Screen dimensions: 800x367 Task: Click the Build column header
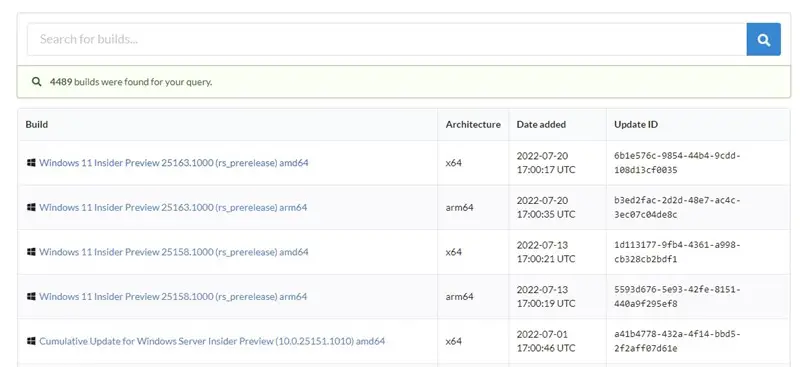click(x=37, y=125)
